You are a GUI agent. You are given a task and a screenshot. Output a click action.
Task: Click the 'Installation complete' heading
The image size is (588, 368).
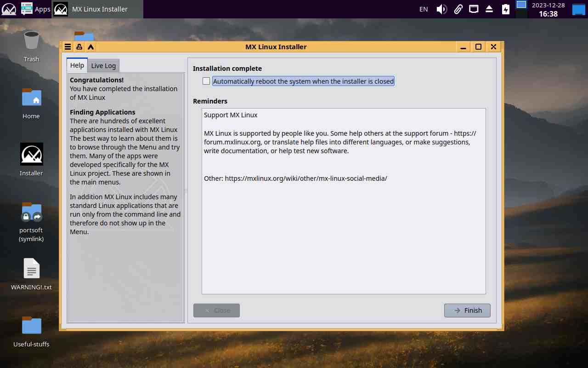(x=227, y=69)
